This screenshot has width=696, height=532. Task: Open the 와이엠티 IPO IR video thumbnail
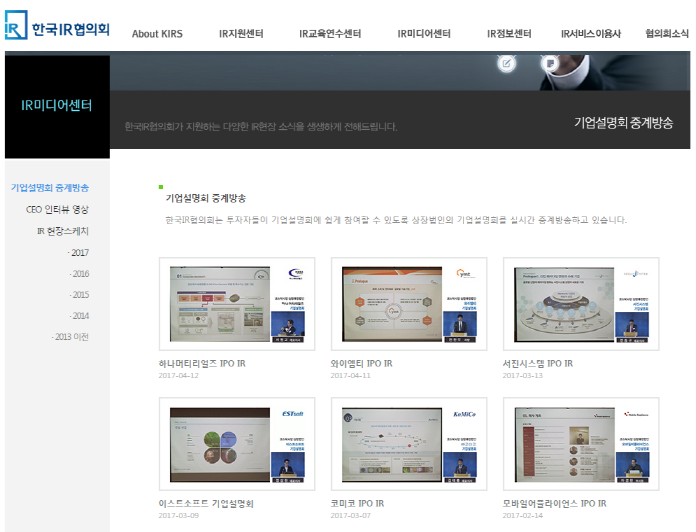pos(409,304)
